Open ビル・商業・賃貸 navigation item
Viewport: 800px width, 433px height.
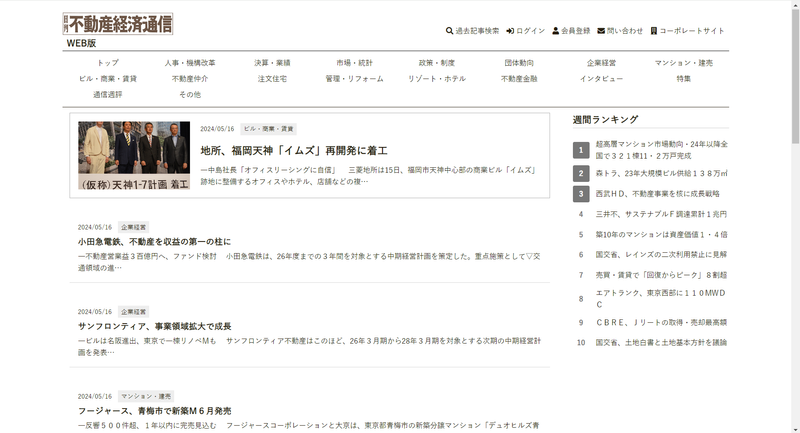(x=108, y=79)
